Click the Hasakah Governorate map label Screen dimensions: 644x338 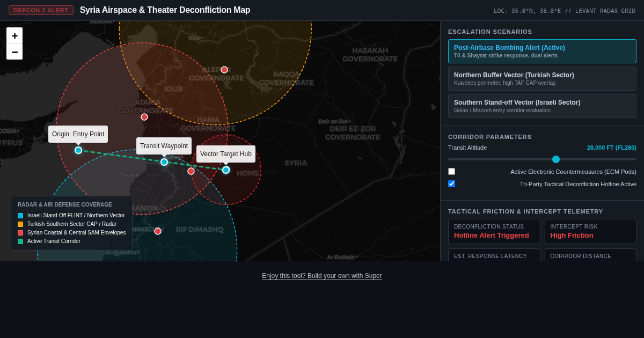tap(370, 55)
